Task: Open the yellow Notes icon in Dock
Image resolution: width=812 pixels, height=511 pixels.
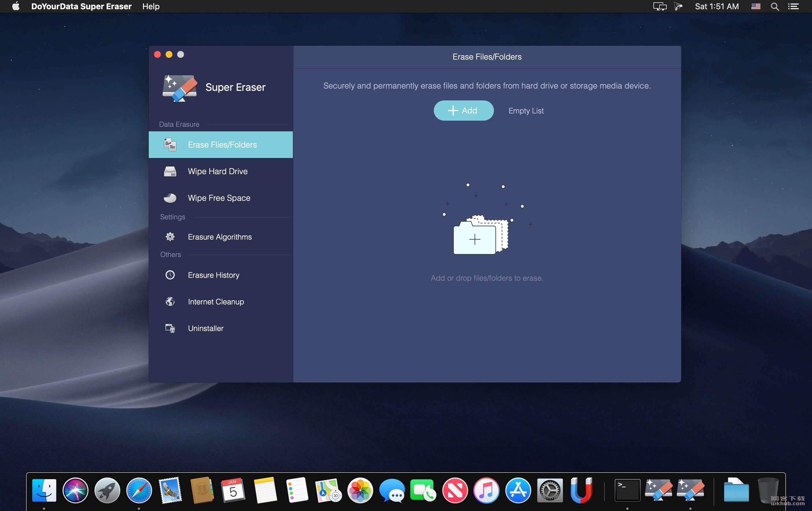Action: 265,490
